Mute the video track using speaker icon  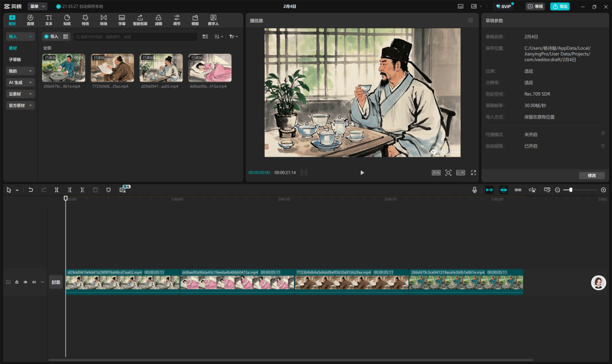pos(33,282)
